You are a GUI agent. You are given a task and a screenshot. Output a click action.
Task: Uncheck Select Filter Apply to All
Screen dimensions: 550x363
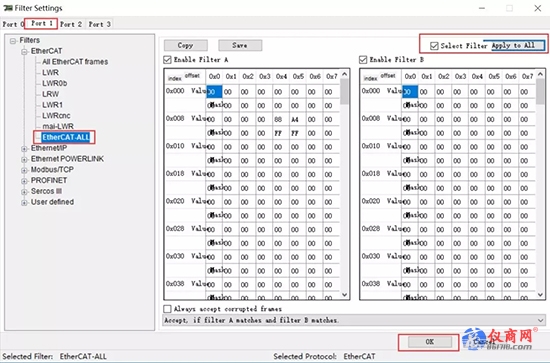(434, 46)
